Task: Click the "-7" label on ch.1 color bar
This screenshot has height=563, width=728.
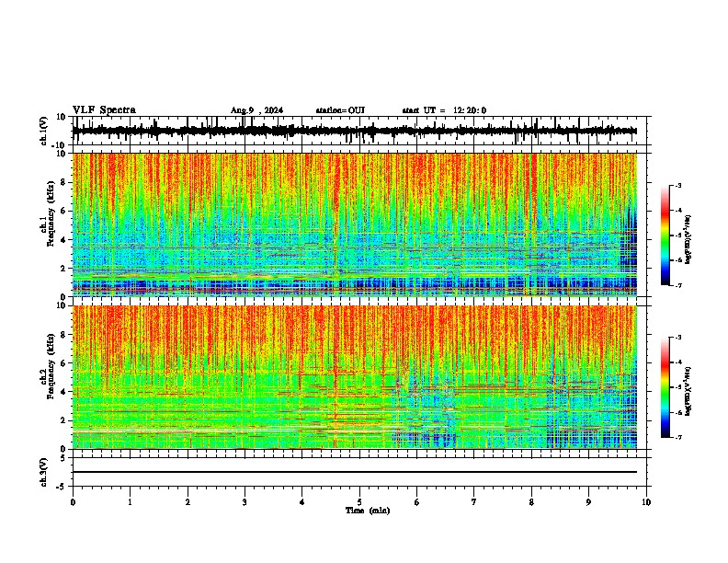Action: (x=677, y=285)
